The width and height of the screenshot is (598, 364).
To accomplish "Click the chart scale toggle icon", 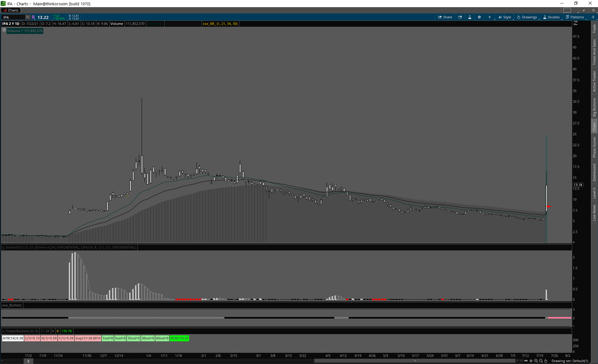I will (576, 23).
